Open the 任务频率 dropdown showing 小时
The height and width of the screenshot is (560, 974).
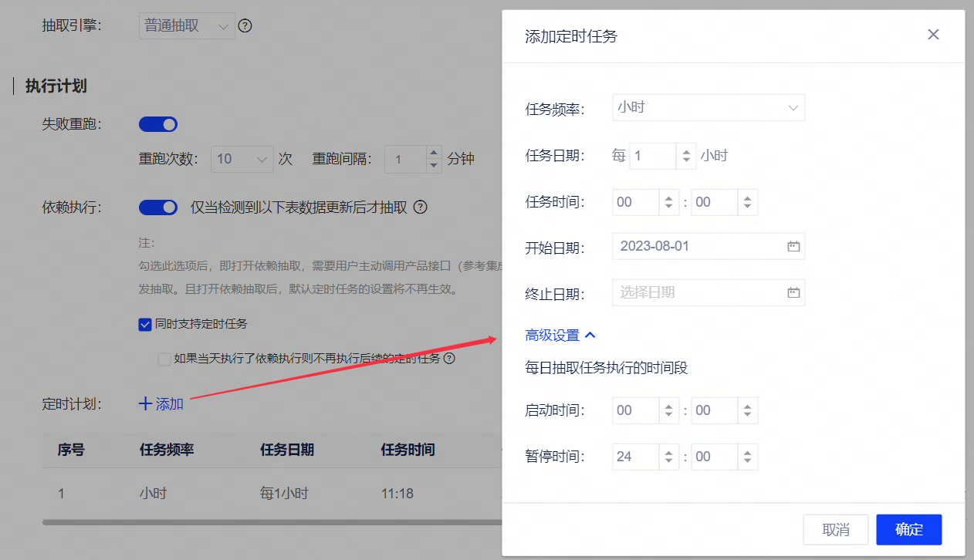coord(708,108)
